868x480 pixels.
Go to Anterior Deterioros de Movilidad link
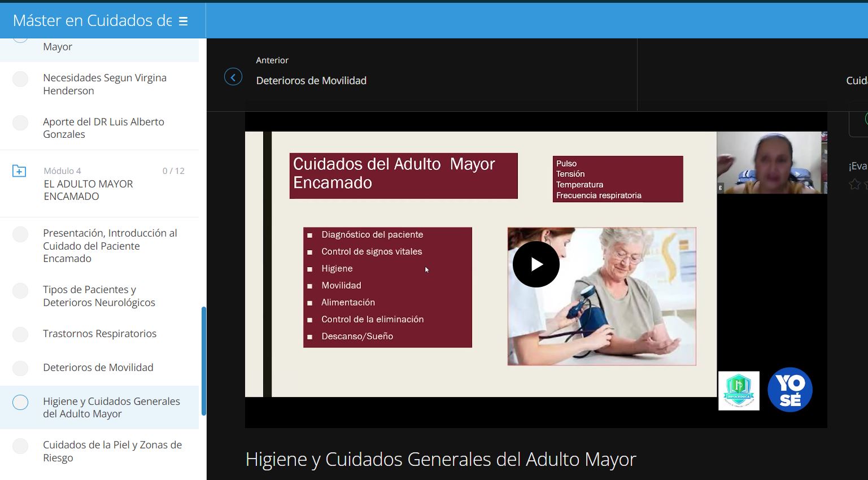pyautogui.click(x=311, y=81)
